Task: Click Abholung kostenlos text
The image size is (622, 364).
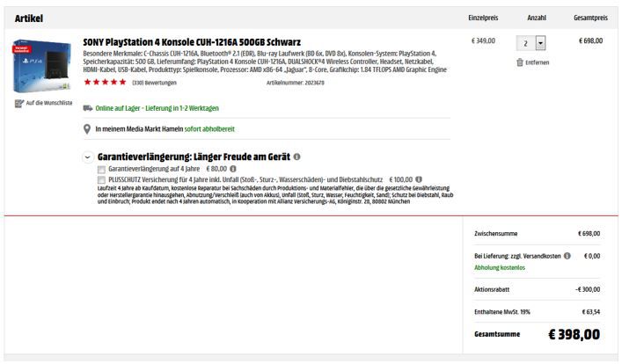Action: pyautogui.click(x=500, y=267)
